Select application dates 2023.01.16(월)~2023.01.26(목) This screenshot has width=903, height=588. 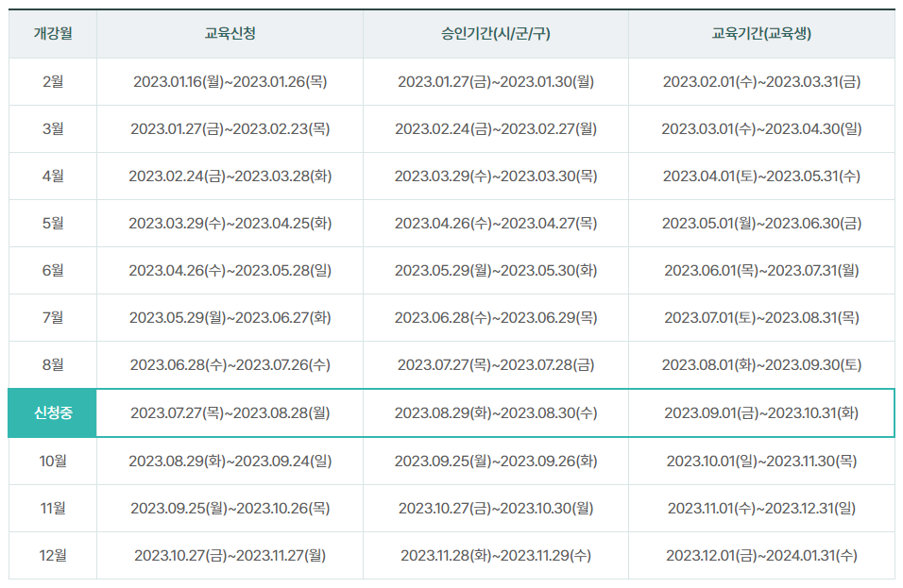point(230,81)
